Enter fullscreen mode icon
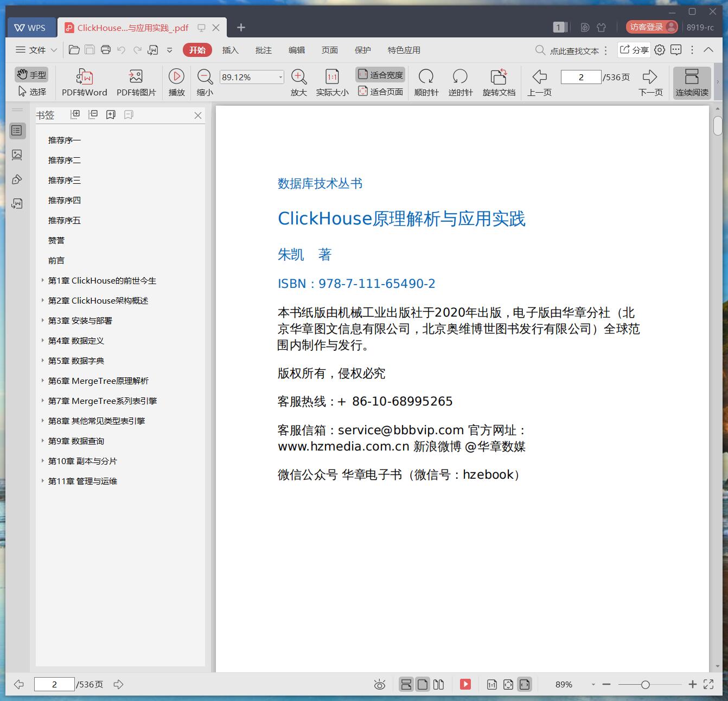The image size is (728, 701). [708, 684]
